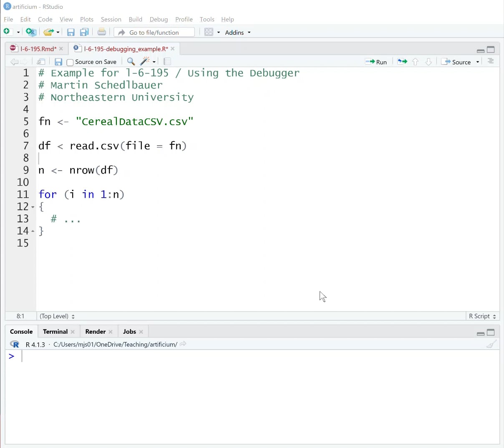
Task: Change file type via R Script dropdown
Action: pyautogui.click(x=482, y=316)
